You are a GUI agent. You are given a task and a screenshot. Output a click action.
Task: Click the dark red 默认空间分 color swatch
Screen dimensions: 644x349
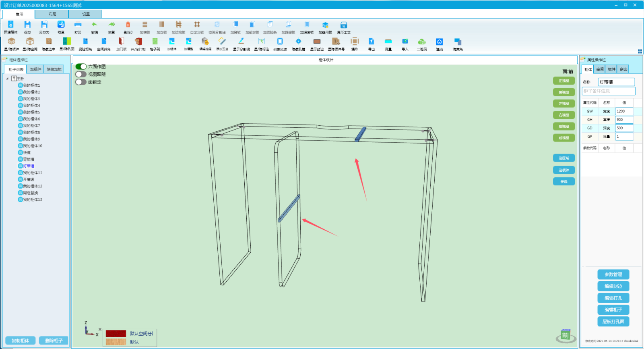(116, 334)
